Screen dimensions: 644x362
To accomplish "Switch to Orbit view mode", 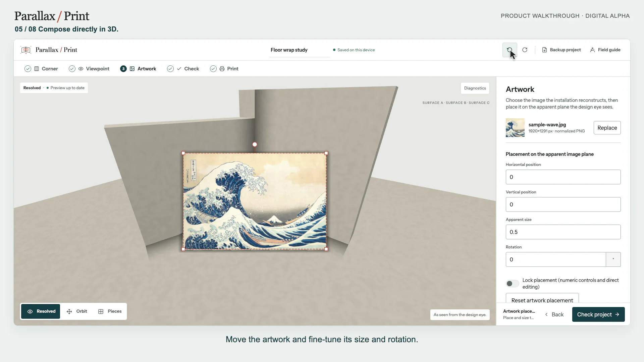I will [x=77, y=311].
